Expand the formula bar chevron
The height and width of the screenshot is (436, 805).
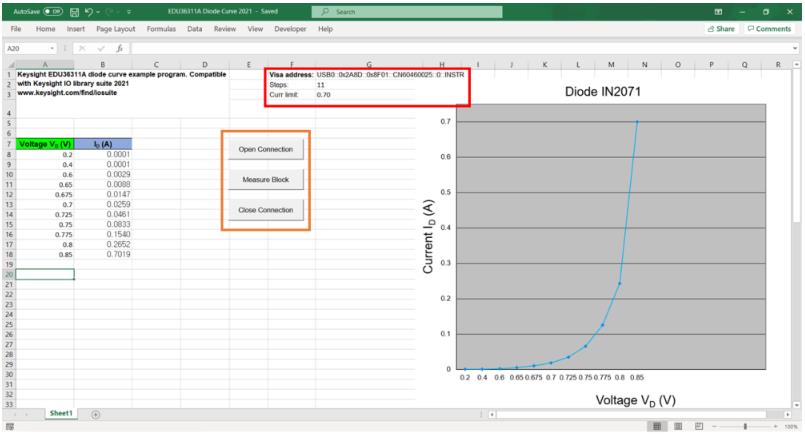coord(795,47)
